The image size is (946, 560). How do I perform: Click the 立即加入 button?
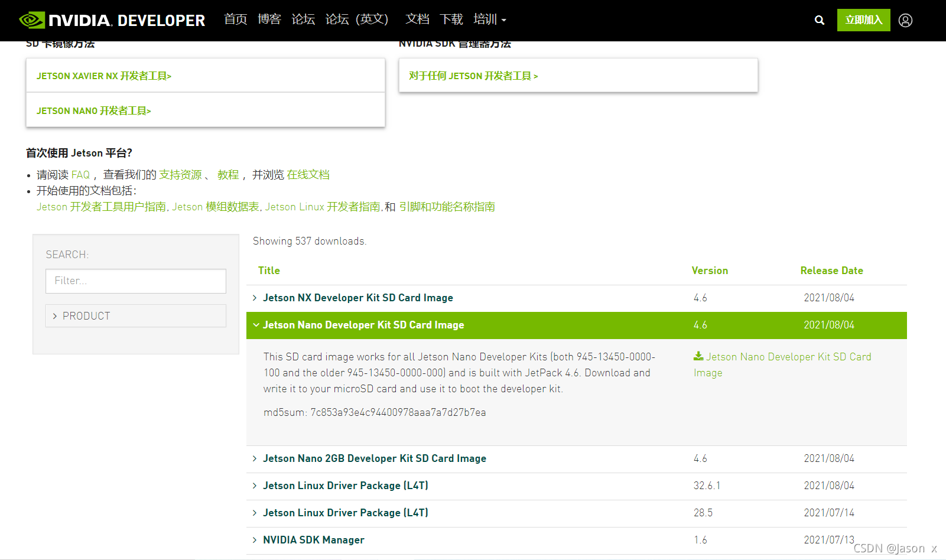(x=863, y=20)
